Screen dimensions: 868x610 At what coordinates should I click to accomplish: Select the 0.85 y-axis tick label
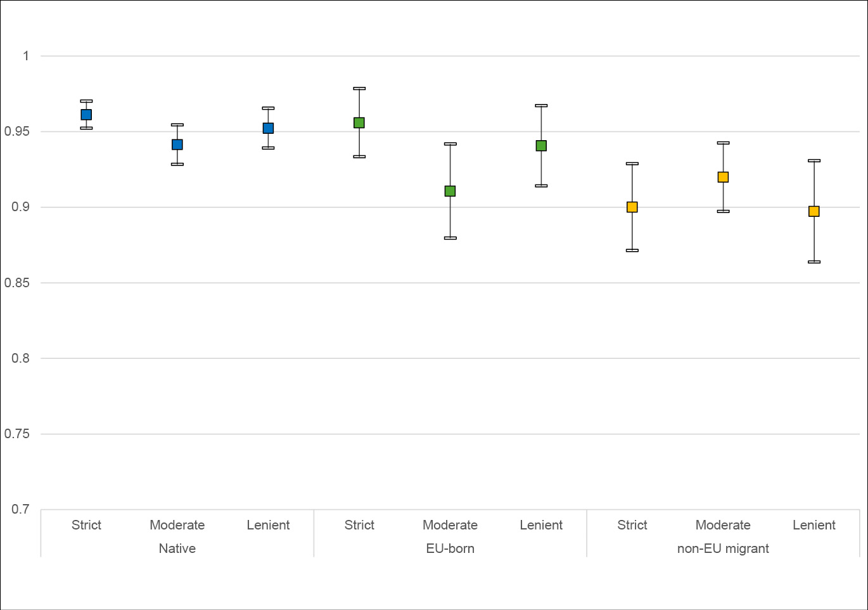point(17,283)
